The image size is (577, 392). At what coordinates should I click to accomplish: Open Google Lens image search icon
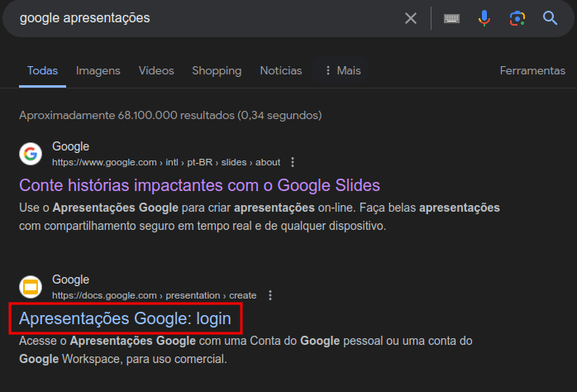coord(517,18)
